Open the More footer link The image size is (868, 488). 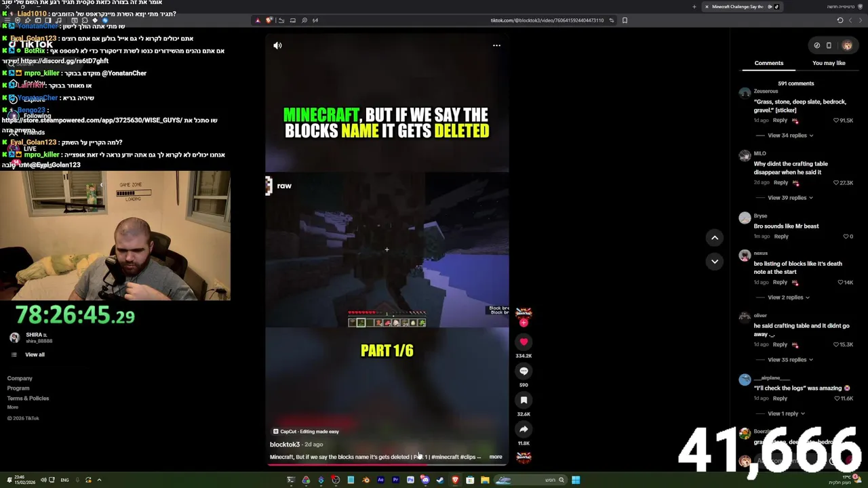(x=13, y=407)
